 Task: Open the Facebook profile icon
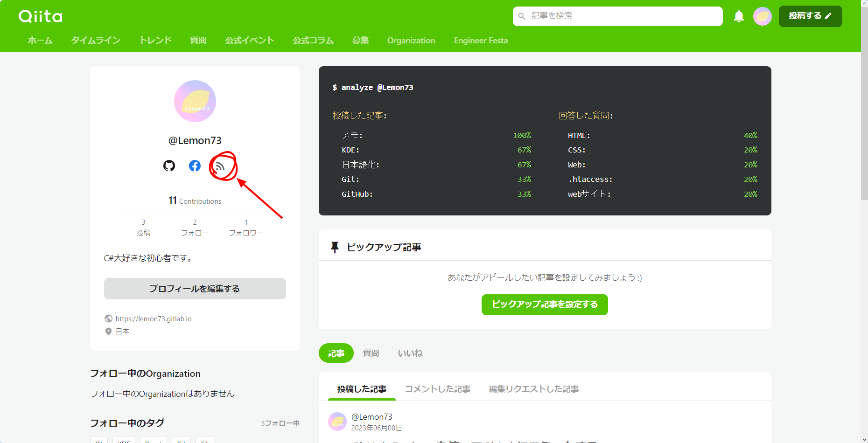(194, 166)
